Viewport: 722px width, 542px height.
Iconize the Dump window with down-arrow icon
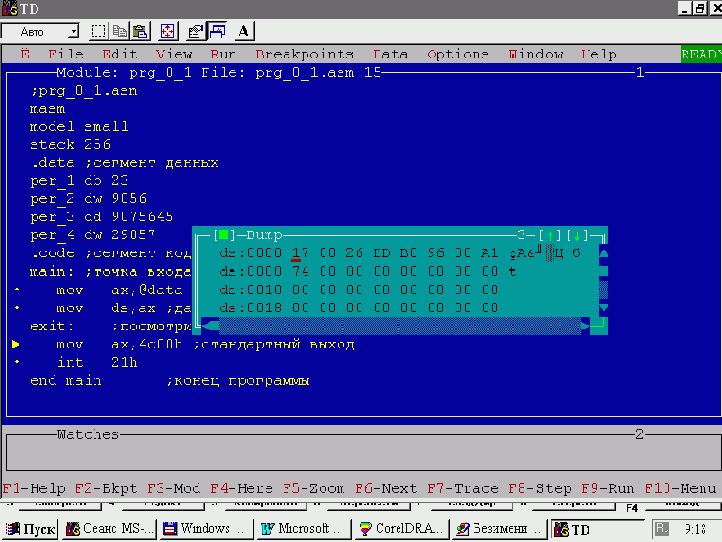tap(577, 235)
